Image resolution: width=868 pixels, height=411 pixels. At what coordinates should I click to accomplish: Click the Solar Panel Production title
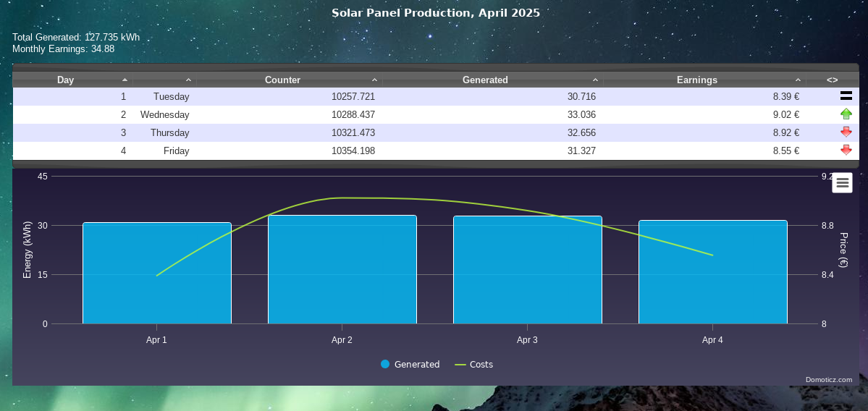coord(436,12)
